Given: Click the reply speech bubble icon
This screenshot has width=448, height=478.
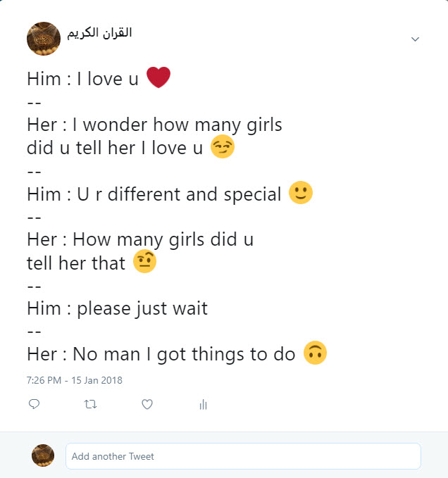Looking at the screenshot, I should click(34, 404).
